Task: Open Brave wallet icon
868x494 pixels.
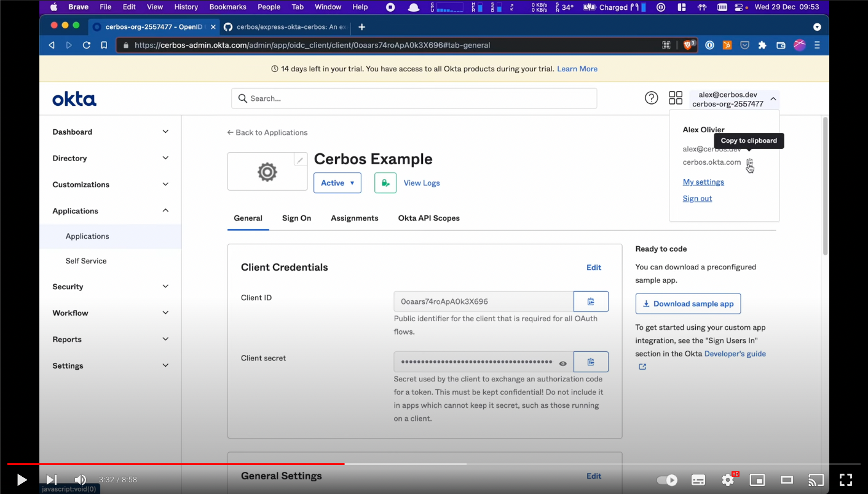Action: (x=781, y=45)
